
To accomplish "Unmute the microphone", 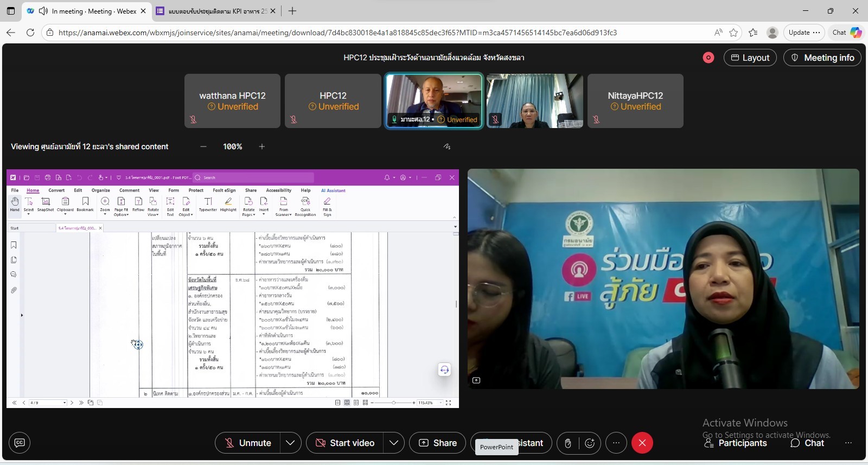I will pyautogui.click(x=248, y=443).
